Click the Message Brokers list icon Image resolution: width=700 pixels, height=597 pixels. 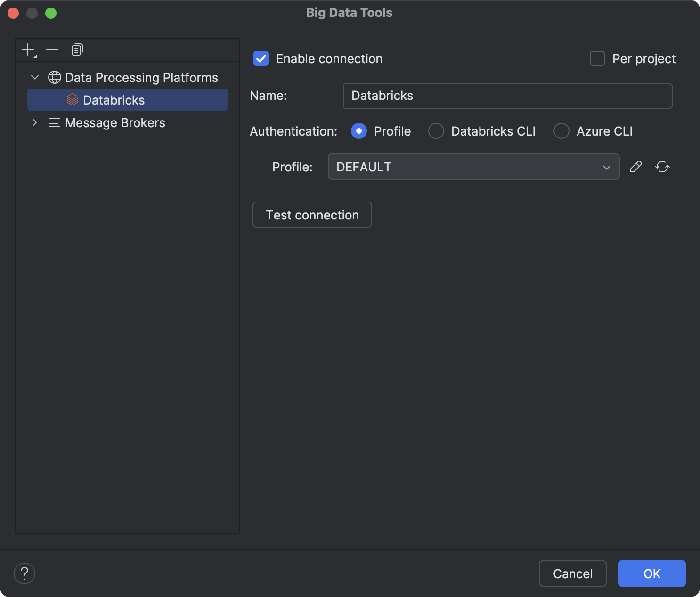54,122
